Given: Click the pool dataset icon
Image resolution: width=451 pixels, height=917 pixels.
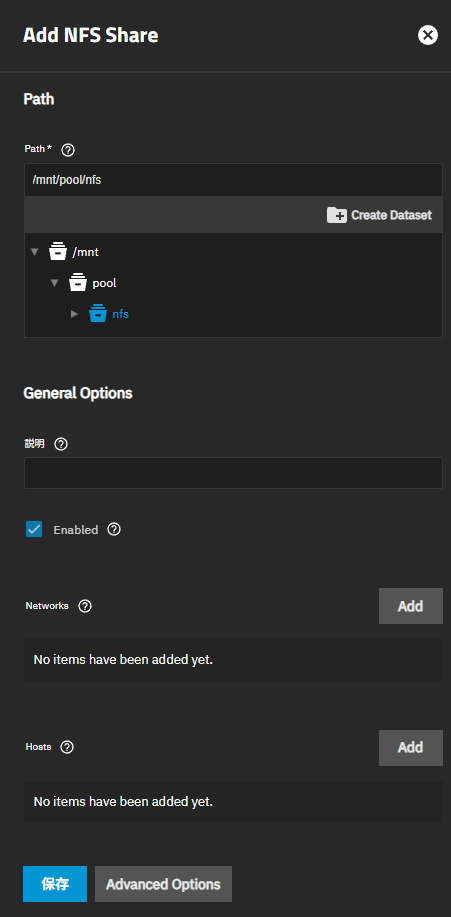Looking at the screenshot, I should [x=78, y=283].
